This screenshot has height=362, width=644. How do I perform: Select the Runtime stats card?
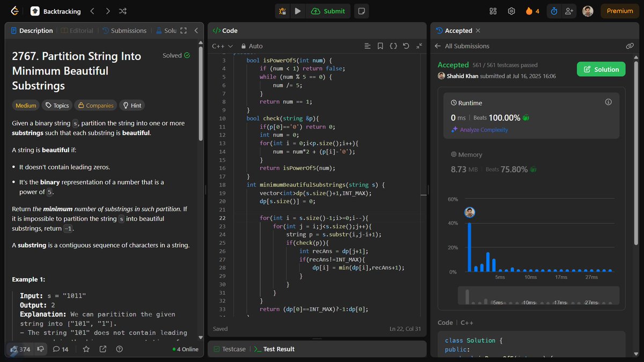[x=531, y=116]
